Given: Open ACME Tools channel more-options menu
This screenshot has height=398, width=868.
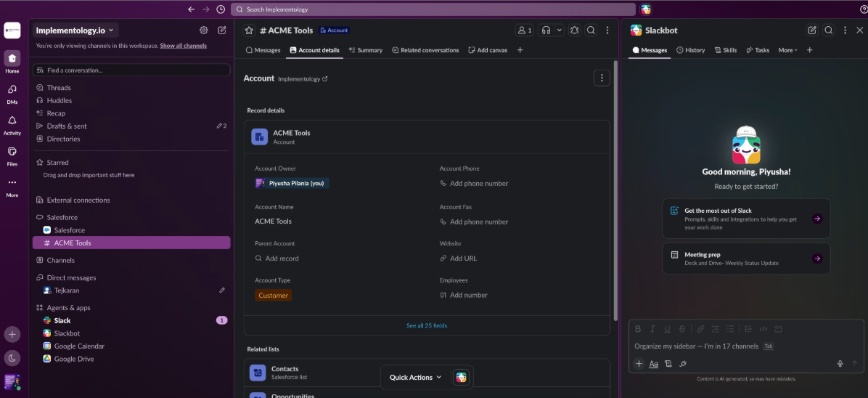Looking at the screenshot, I should pyautogui.click(x=607, y=31).
